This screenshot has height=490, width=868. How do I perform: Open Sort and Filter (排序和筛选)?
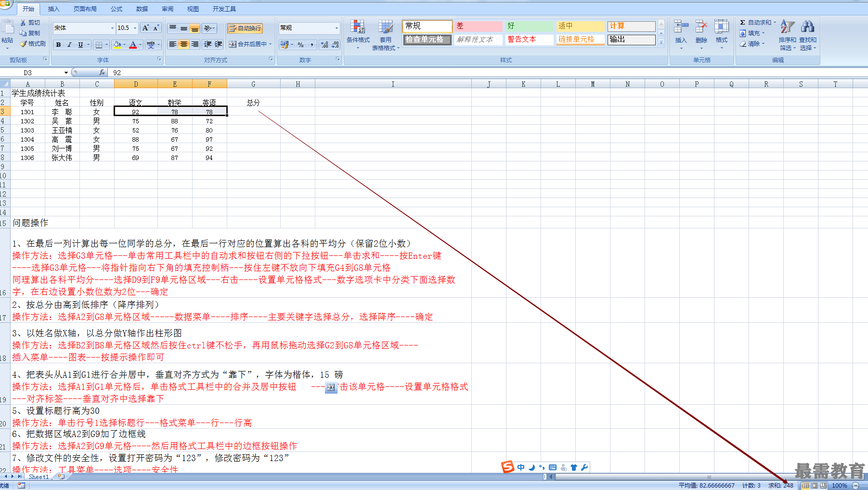pyautogui.click(x=787, y=35)
